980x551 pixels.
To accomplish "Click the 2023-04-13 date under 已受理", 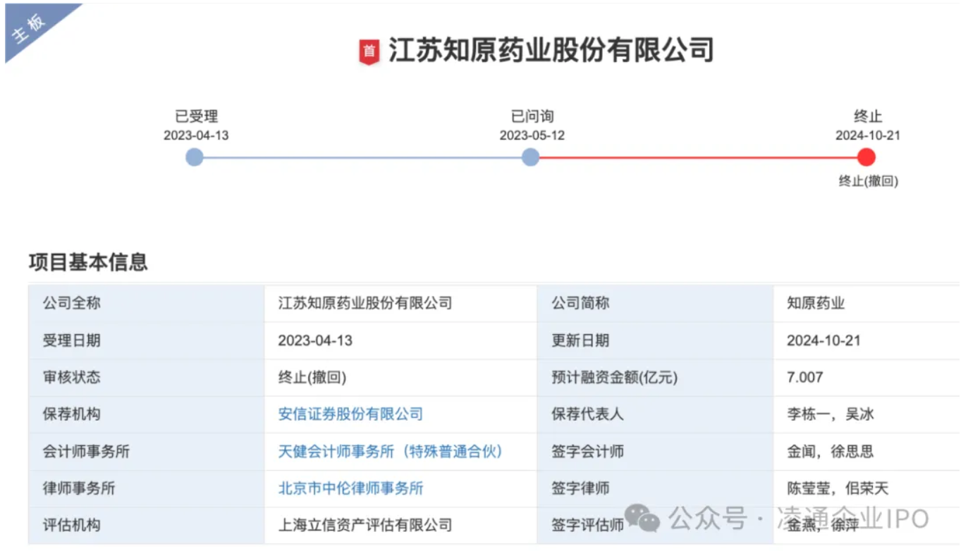I will coord(196,135).
